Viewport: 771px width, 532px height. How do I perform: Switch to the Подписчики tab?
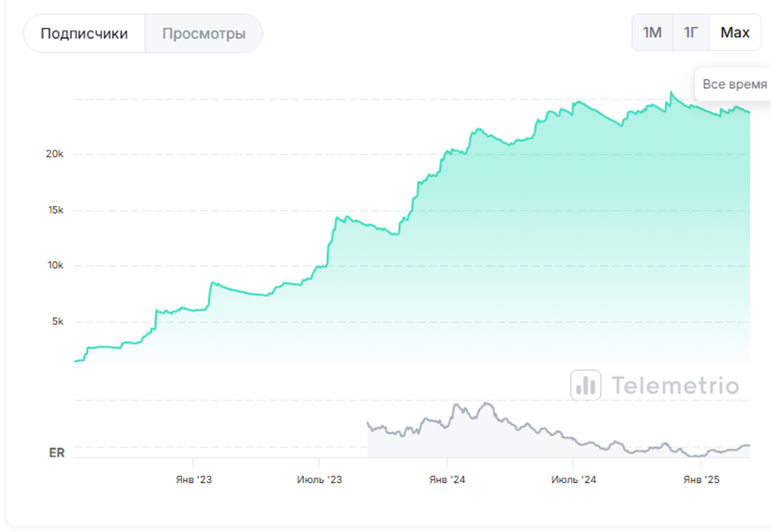pyautogui.click(x=84, y=33)
